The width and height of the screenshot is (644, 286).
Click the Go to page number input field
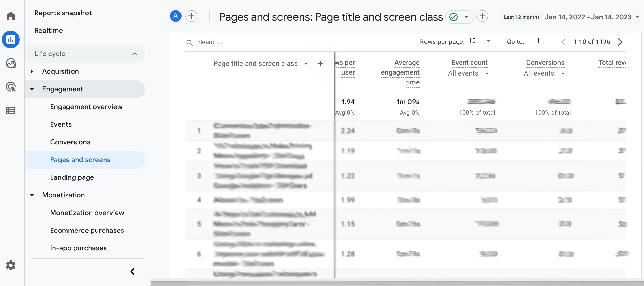coord(537,41)
